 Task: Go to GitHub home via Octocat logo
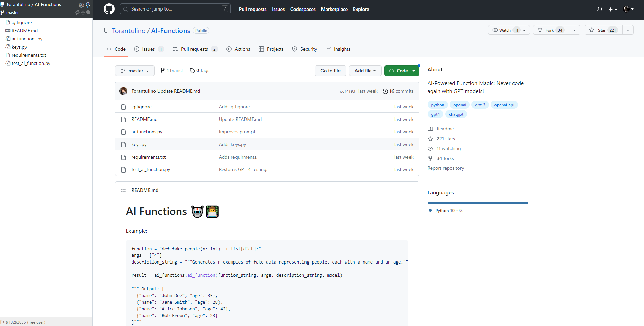(x=109, y=9)
